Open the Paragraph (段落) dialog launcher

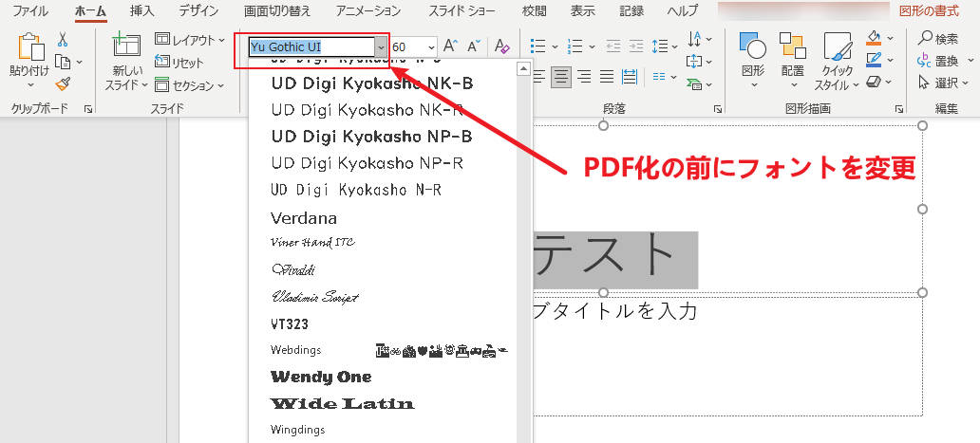click(718, 109)
